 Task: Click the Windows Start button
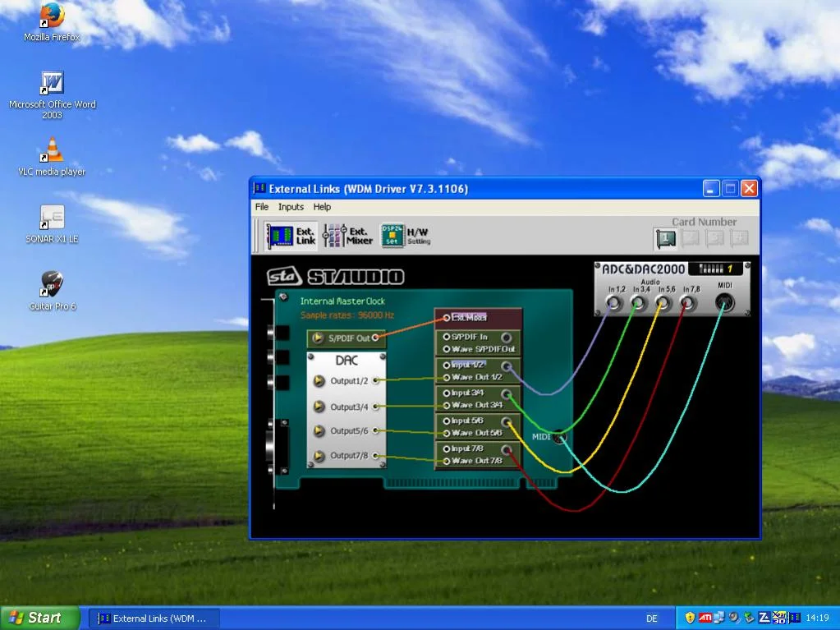click(x=39, y=618)
